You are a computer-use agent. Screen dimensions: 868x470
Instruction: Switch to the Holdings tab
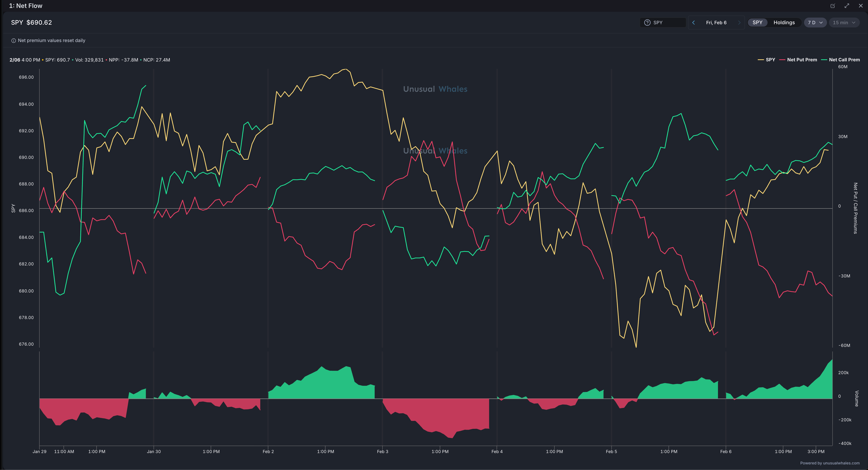(784, 23)
